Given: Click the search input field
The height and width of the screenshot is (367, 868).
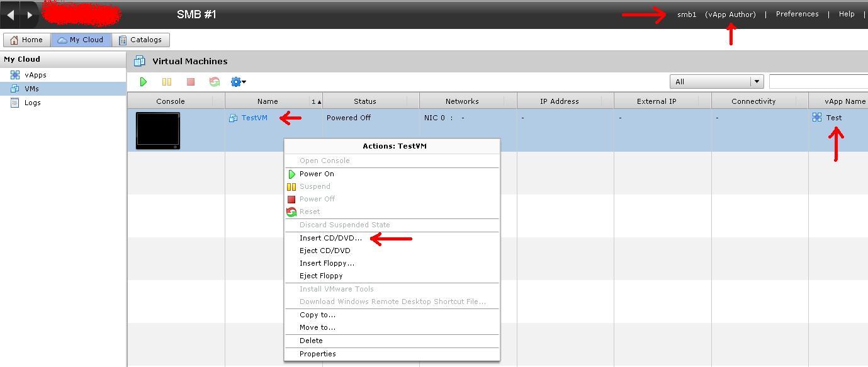Looking at the screenshot, I should (x=818, y=82).
